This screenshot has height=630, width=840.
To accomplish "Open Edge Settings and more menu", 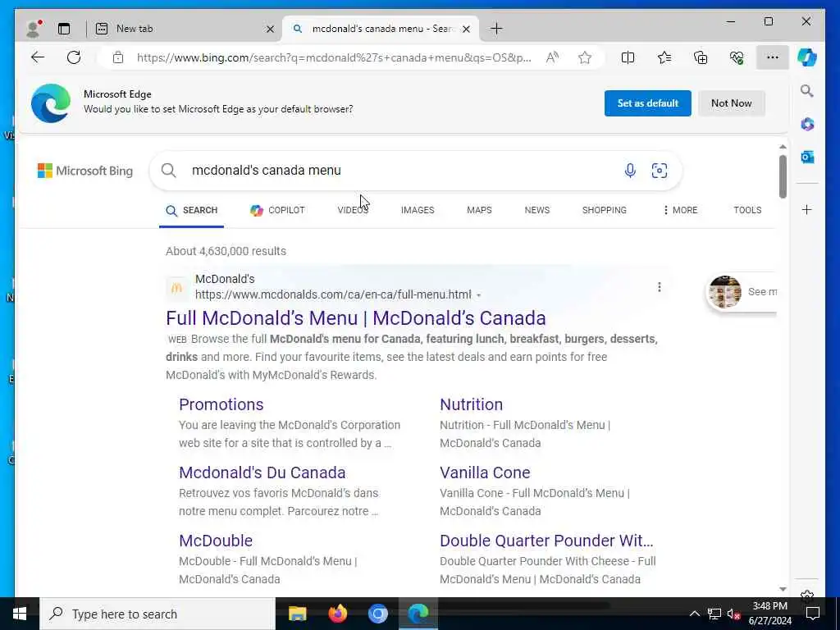I will tap(772, 57).
